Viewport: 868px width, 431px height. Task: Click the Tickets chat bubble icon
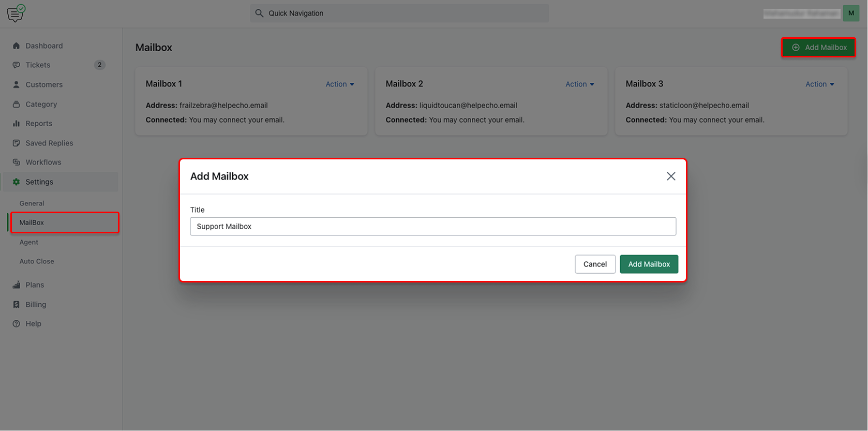(x=16, y=65)
